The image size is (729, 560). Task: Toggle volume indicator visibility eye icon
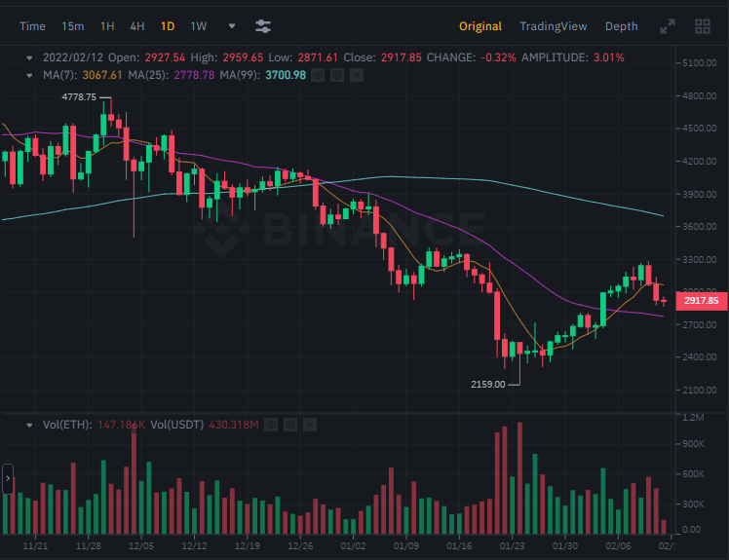click(x=271, y=425)
